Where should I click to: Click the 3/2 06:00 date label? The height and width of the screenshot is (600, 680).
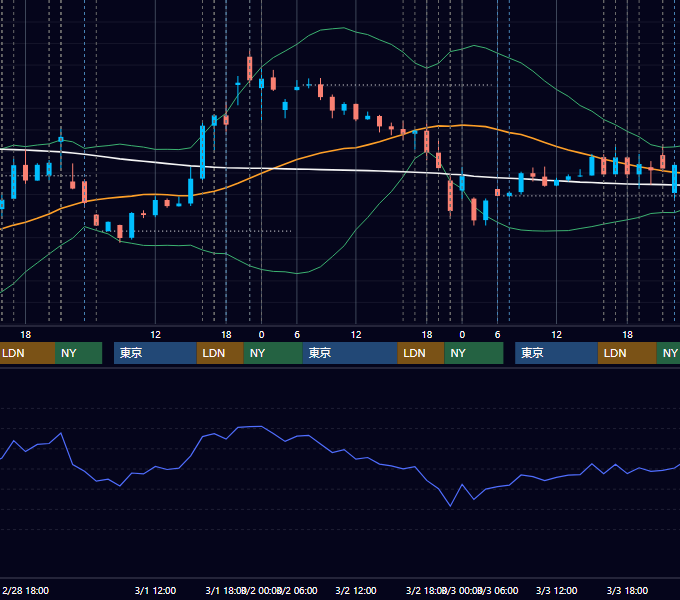(x=299, y=590)
